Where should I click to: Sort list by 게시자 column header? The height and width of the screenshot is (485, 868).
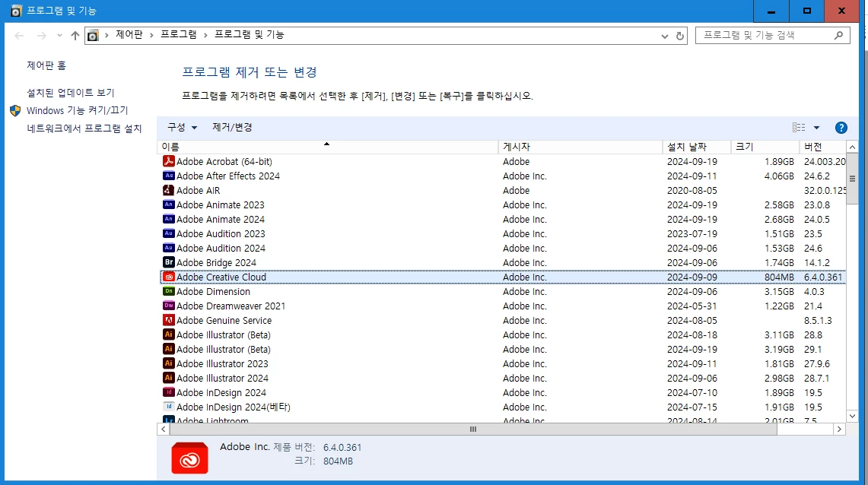[x=580, y=147]
